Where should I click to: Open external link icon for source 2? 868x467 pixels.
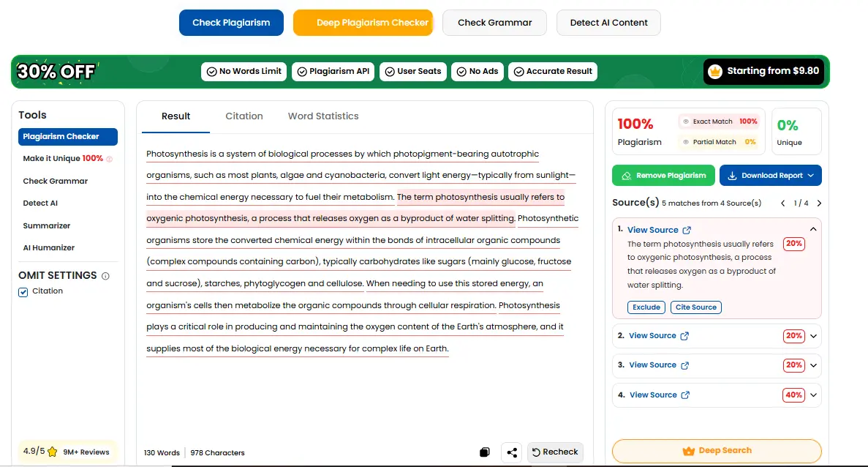click(x=684, y=336)
